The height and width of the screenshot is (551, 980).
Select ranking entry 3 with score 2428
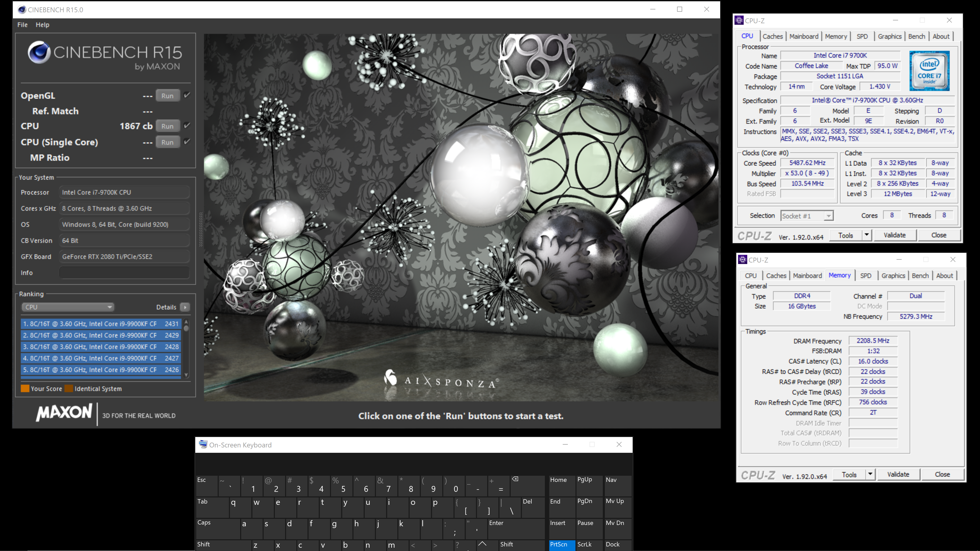(x=101, y=347)
